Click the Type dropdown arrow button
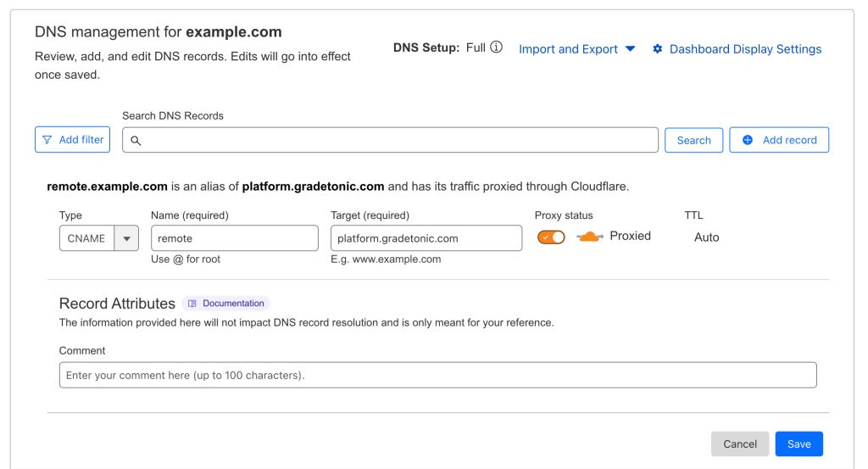The image size is (868, 469). 127,238
